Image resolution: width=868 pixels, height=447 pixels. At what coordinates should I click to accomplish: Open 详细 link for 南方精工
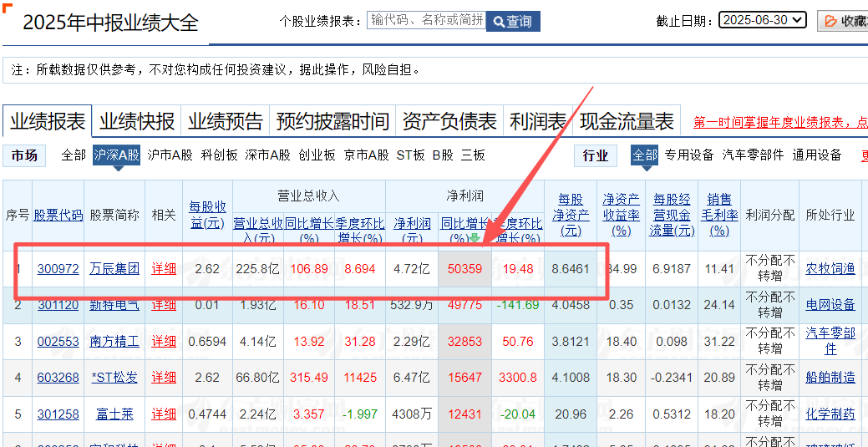pyautogui.click(x=164, y=342)
